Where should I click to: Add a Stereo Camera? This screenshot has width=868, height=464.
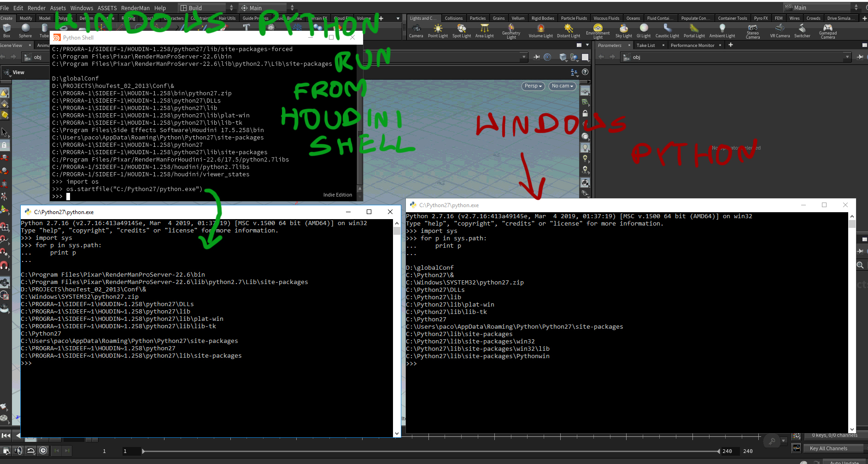point(753,31)
